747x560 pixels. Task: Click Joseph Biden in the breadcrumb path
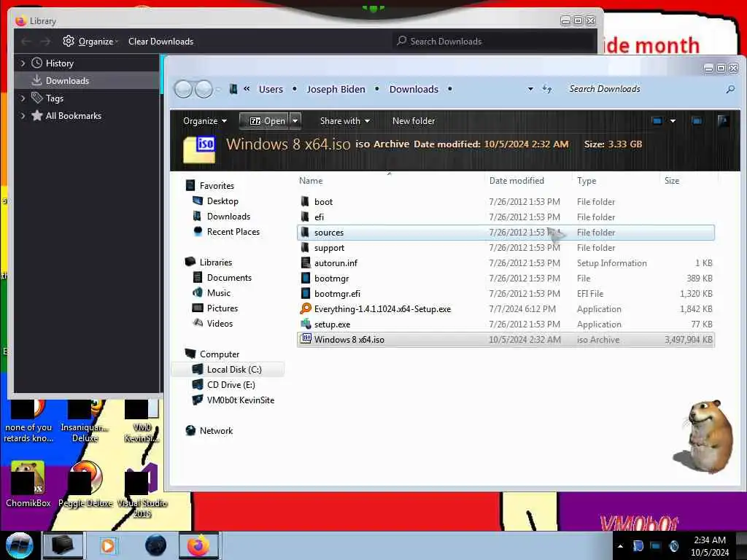[336, 89]
